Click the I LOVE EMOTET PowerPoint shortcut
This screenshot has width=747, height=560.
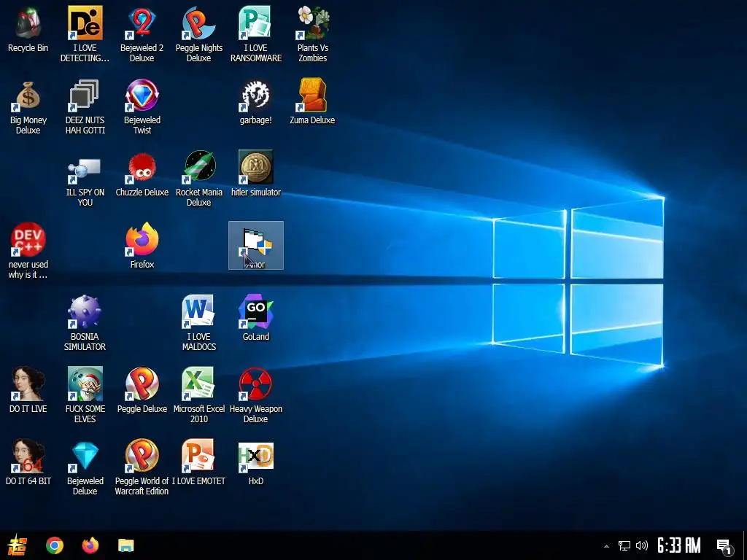[198, 456]
